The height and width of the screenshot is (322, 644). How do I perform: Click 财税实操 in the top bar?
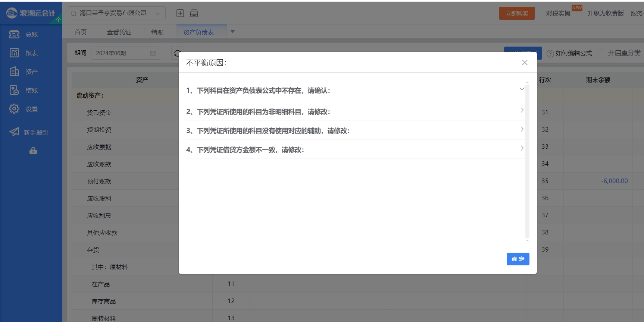pos(558,13)
